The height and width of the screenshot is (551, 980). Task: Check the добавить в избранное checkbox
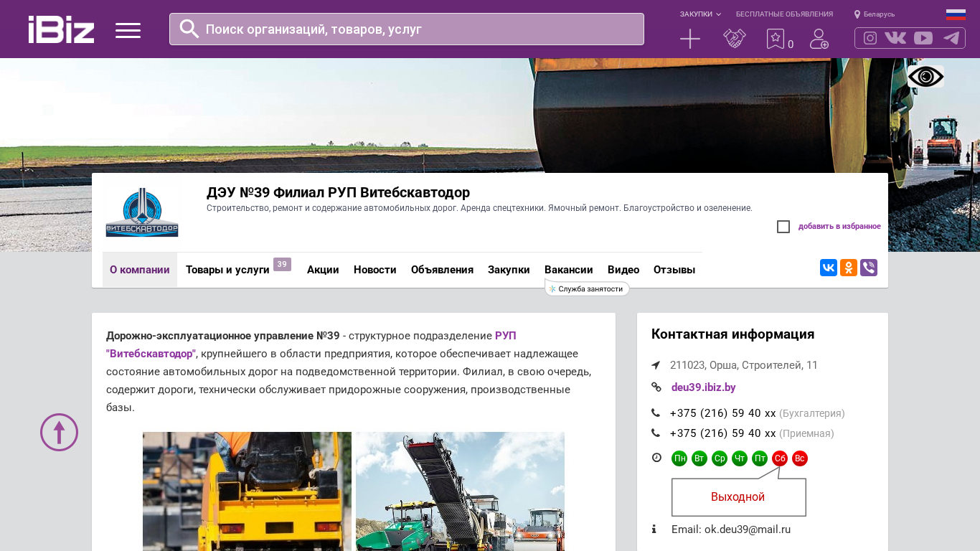click(x=783, y=227)
